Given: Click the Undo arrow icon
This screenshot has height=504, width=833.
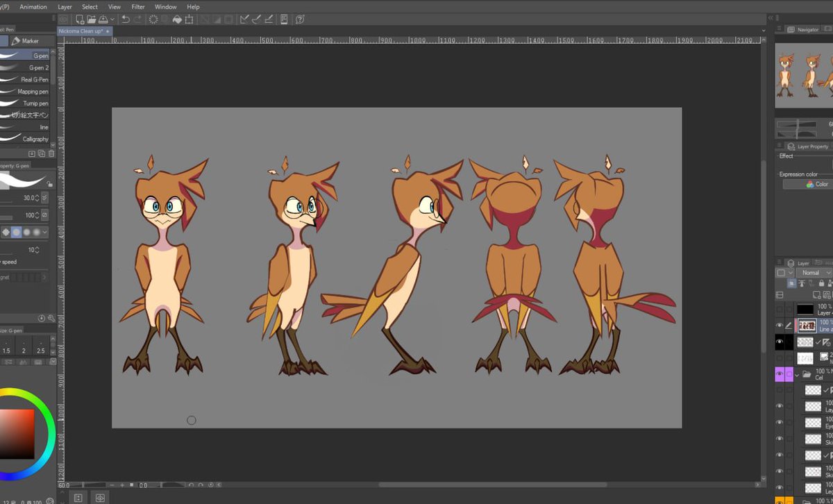Looking at the screenshot, I should tap(125, 19).
